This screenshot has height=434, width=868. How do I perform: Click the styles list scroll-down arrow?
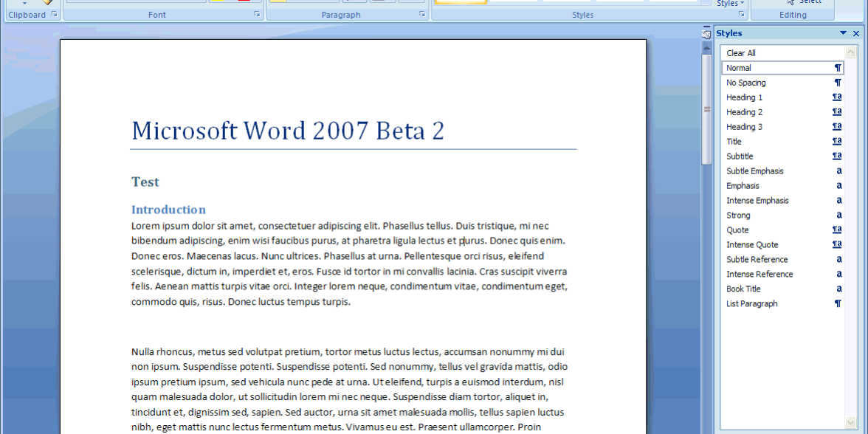[851, 422]
